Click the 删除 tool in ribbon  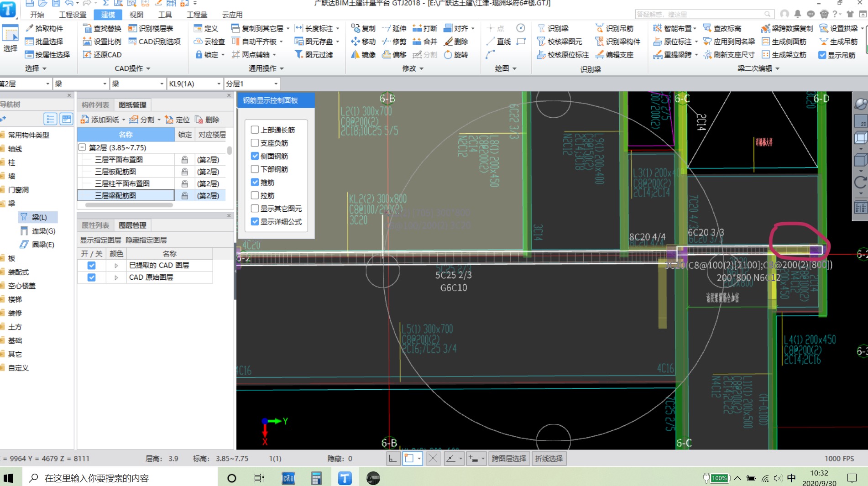coord(456,42)
